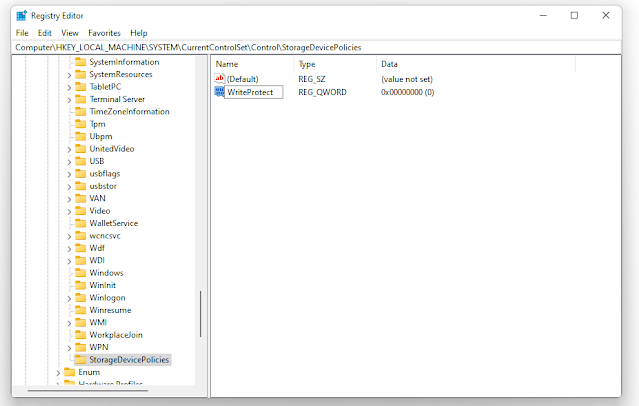The width and height of the screenshot is (639, 406).
Task: Select the Winresume key label
Action: pyautogui.click(x=110, y=310)
